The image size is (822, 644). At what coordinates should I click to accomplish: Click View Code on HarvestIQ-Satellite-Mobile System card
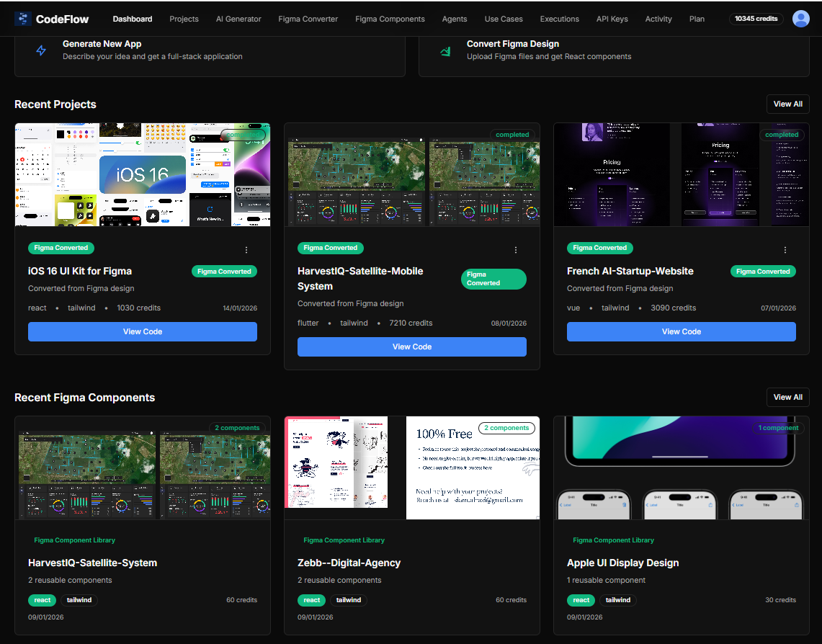click(412, 347)
